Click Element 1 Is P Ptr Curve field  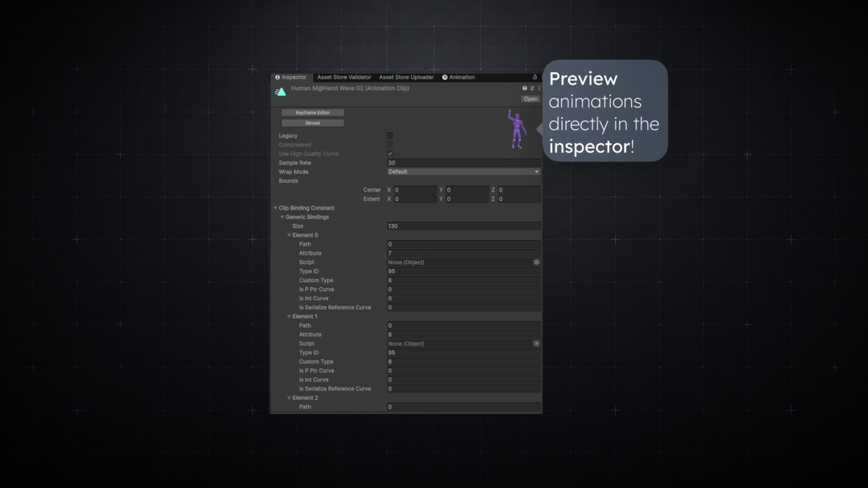464,371
